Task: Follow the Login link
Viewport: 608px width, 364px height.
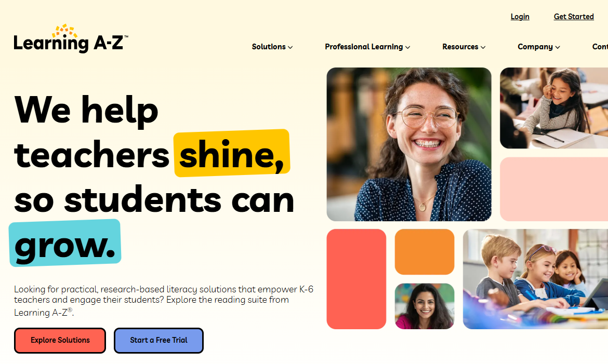Action: [x=520, y=17]
